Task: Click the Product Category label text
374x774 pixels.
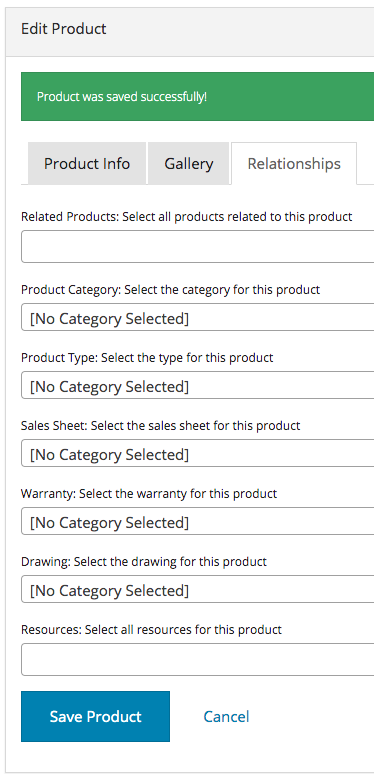Action: (170, 289)
